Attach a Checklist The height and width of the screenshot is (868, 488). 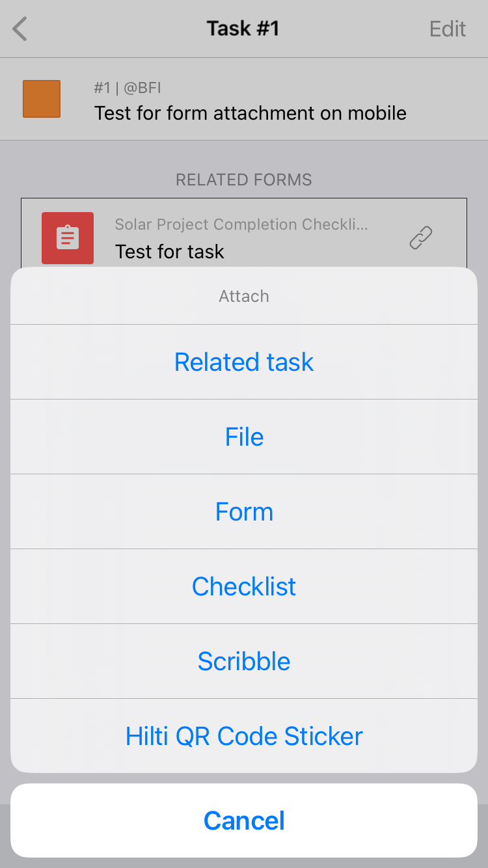point(244,586)
